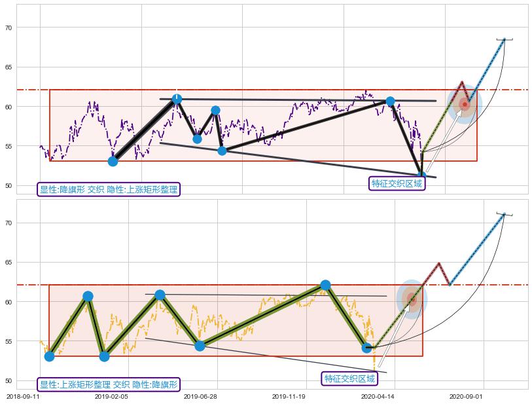Select the bottom chart label 显性:上涨矩形整理 交织 隐性:降旗形
Viewport: 532px width, 404px height.
coord(109,384)
